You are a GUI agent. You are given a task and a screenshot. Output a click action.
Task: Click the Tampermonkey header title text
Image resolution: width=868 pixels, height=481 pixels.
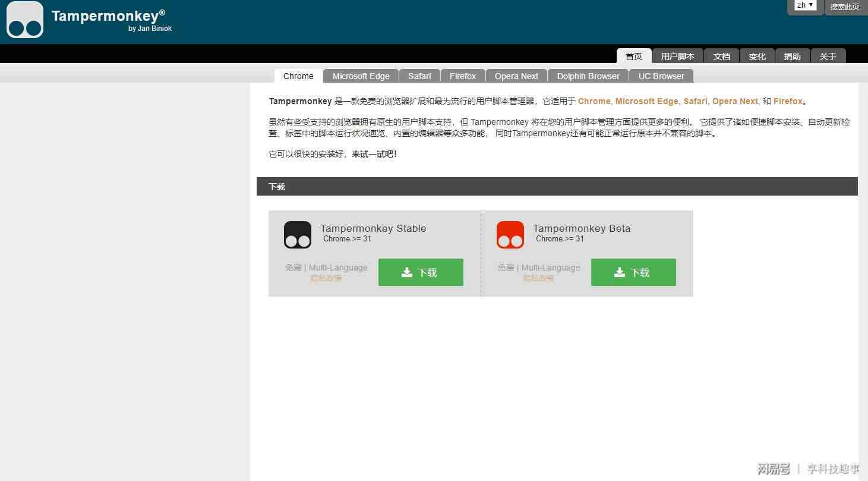[108, 16]
